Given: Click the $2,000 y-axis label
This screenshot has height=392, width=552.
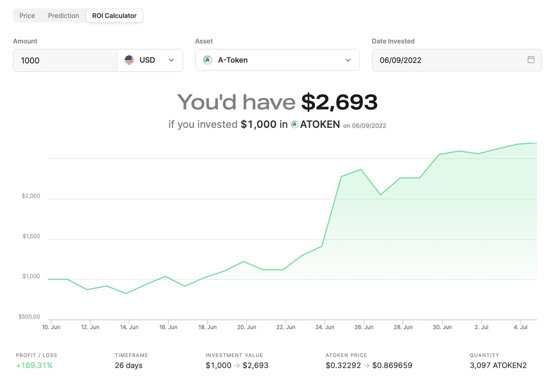Looking at the screenshot, I should 31,196.
